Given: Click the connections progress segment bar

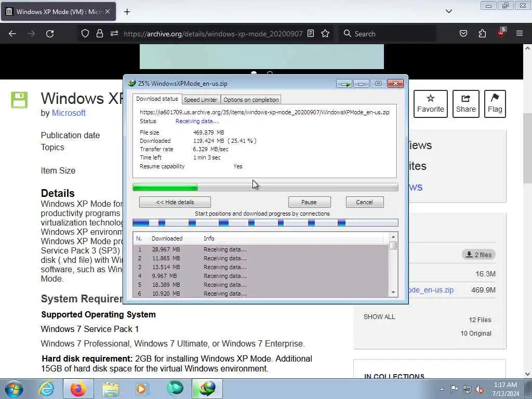Looking at the screenshot, I should [265, 222].
